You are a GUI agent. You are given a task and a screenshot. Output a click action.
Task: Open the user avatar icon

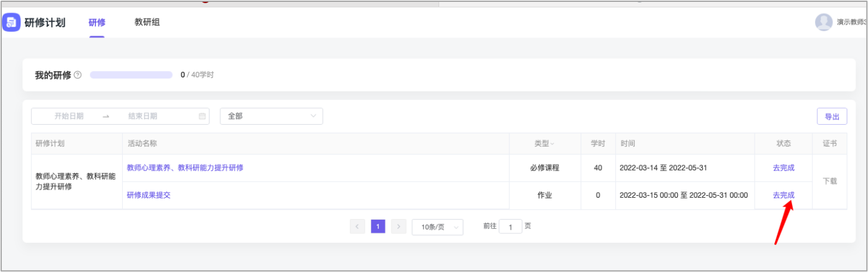(824, 22)
